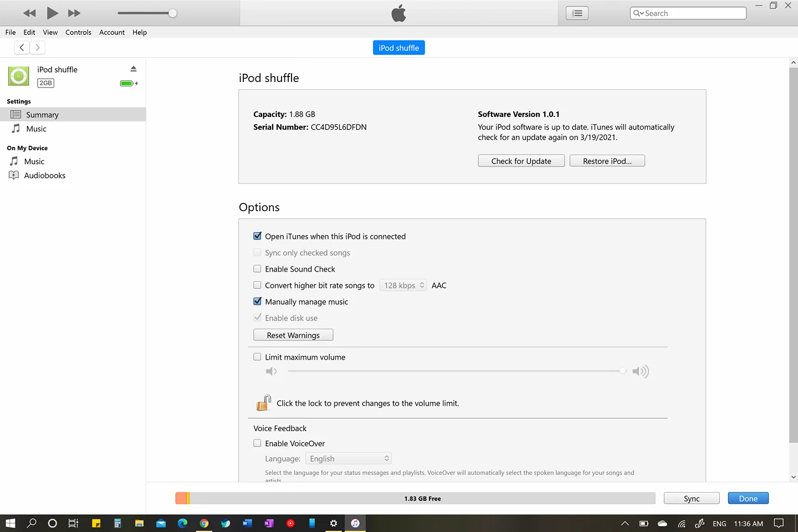This screenshot has height=532, width=798.
Task: Enable VoiceOver checkbox
Action: click(257, 443)
